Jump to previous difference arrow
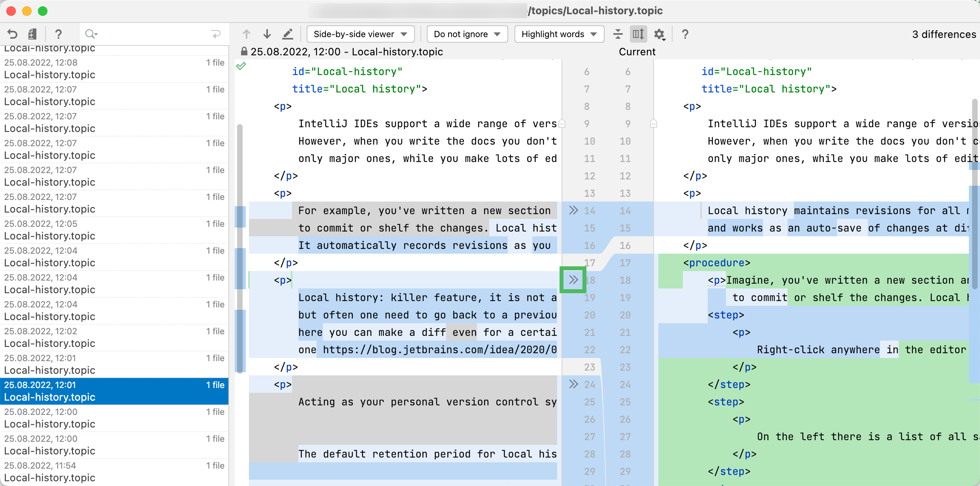This screenshot has height=486, width=980. pos(247,34)
